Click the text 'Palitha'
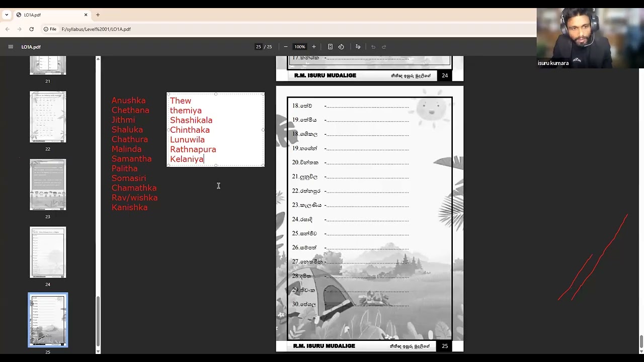Screen dimensions: 644x362 [124, 168]
